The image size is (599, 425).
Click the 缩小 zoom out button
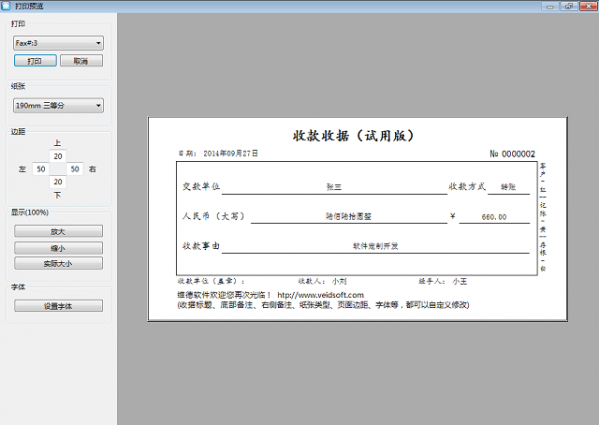click(x=58, y=248)
